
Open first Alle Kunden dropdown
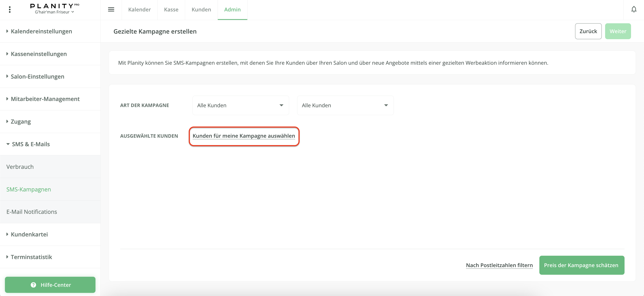(241, 105)
